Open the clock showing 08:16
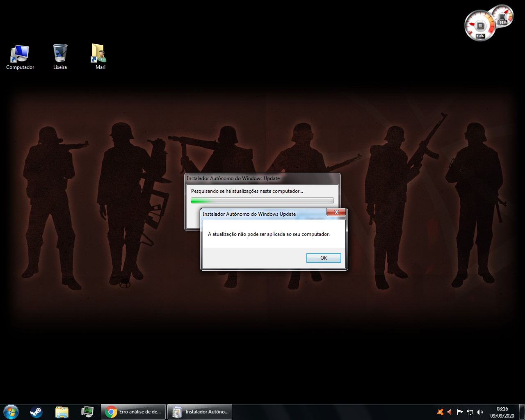The image size is (525, 420). 502,412
